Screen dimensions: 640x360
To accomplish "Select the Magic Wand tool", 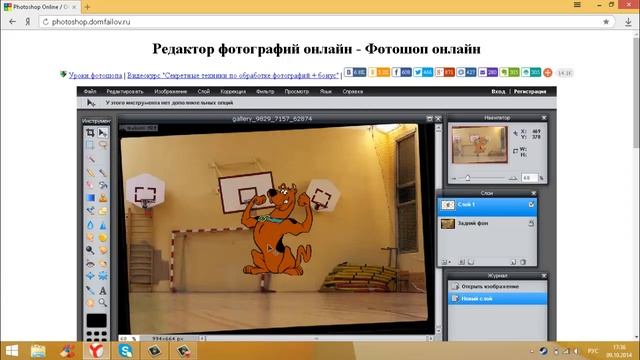I will click(90, 158).
